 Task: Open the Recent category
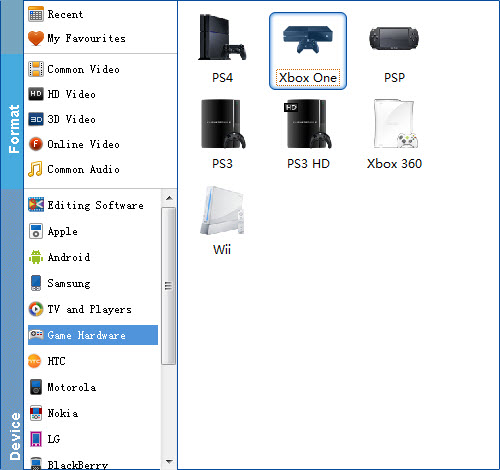coord(65,14)
